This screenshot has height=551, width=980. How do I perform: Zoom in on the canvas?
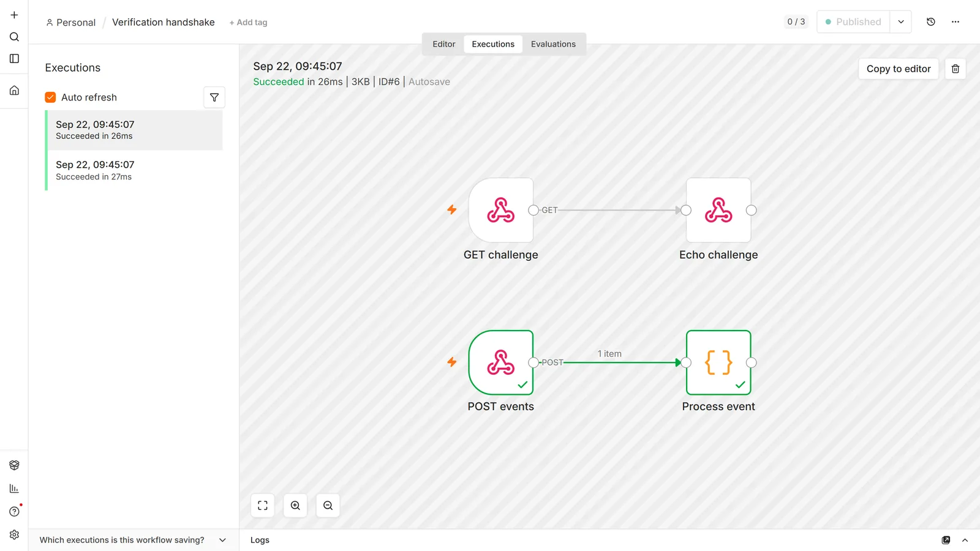(295, 506)
